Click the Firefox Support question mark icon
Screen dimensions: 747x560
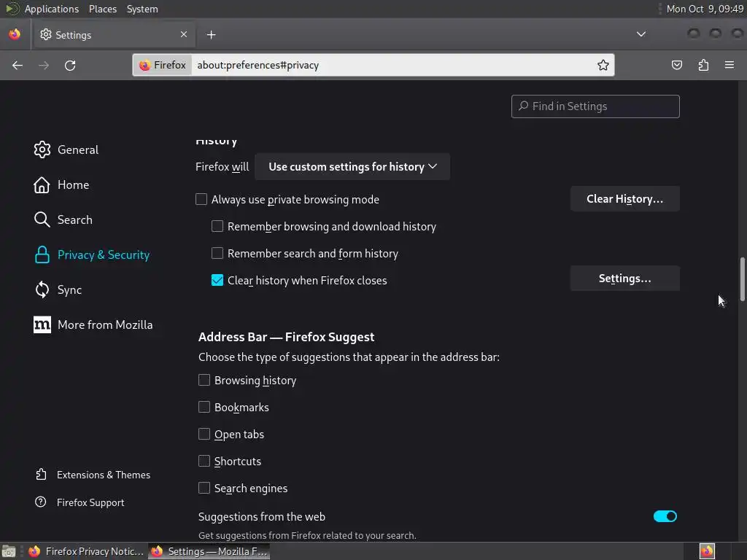point(41,502)
